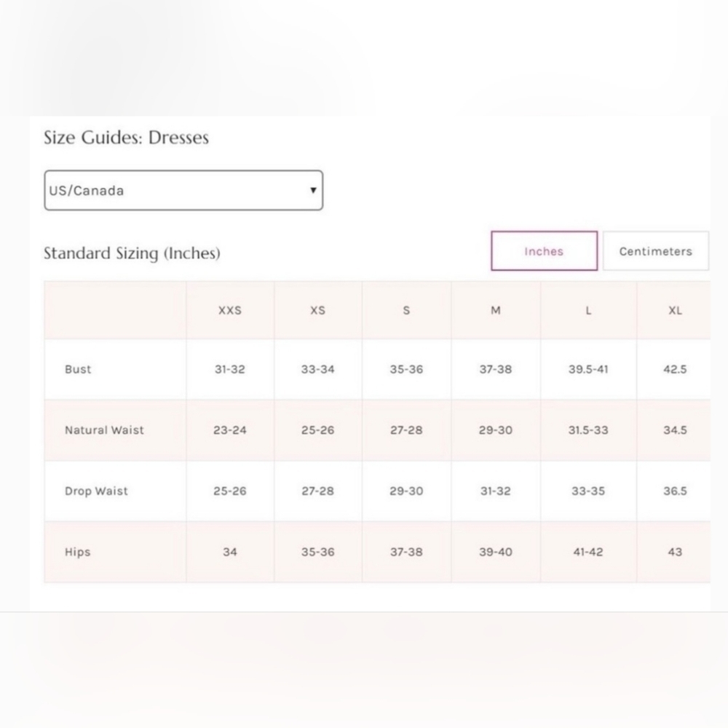Click the Size Guides: Dresses heading

pos(126,138)
